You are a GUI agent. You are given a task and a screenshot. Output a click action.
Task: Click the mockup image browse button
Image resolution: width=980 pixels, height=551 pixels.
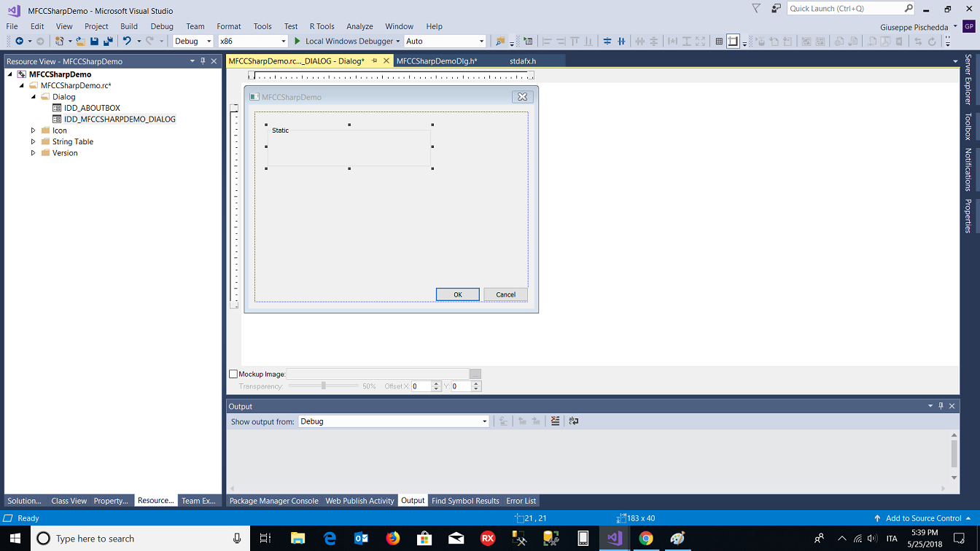[x=475, y=374]
